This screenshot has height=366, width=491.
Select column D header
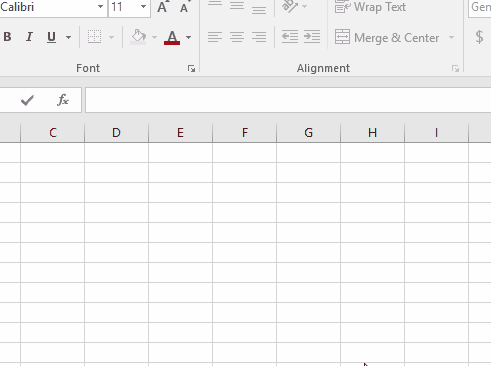[116, 133]
